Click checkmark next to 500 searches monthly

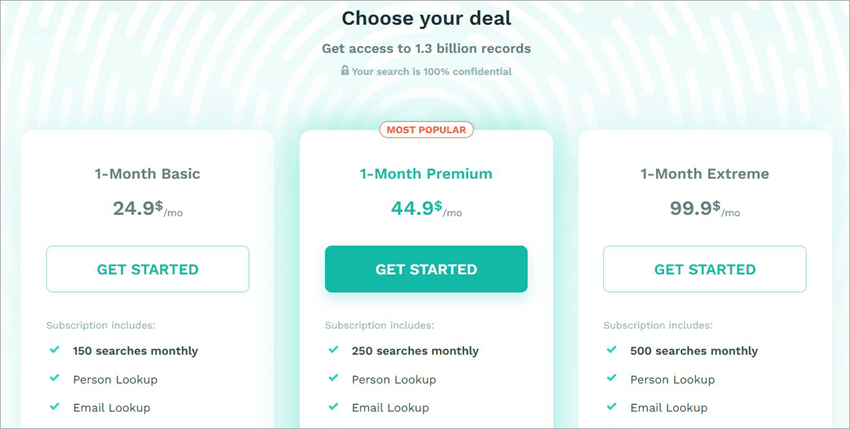612,350
